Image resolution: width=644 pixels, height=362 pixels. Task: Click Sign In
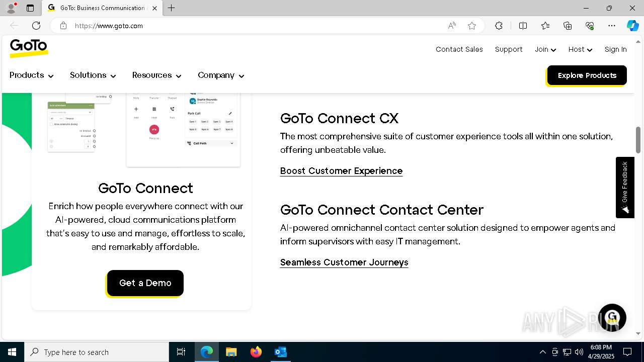click(x=615, y=49)
